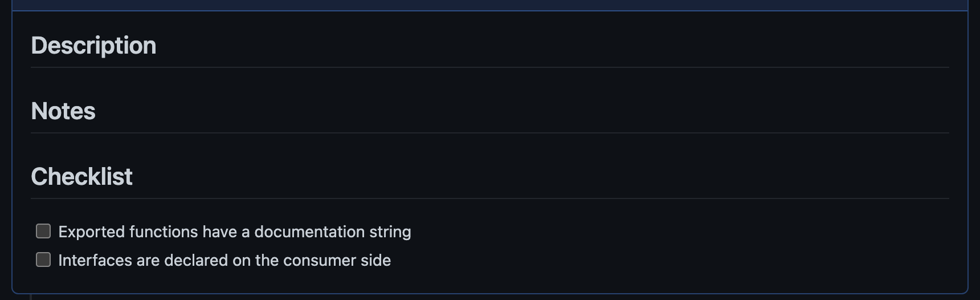Click the word "string" in first item

[390, 232]
